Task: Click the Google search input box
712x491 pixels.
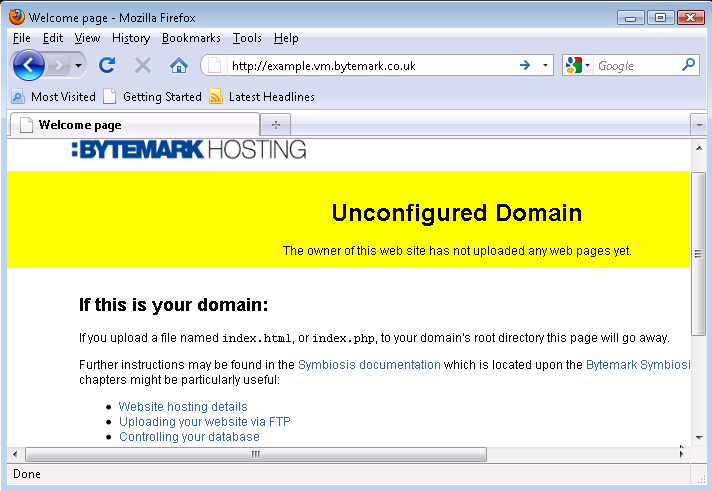Action: pyautogui.click(x=637, y=66)
